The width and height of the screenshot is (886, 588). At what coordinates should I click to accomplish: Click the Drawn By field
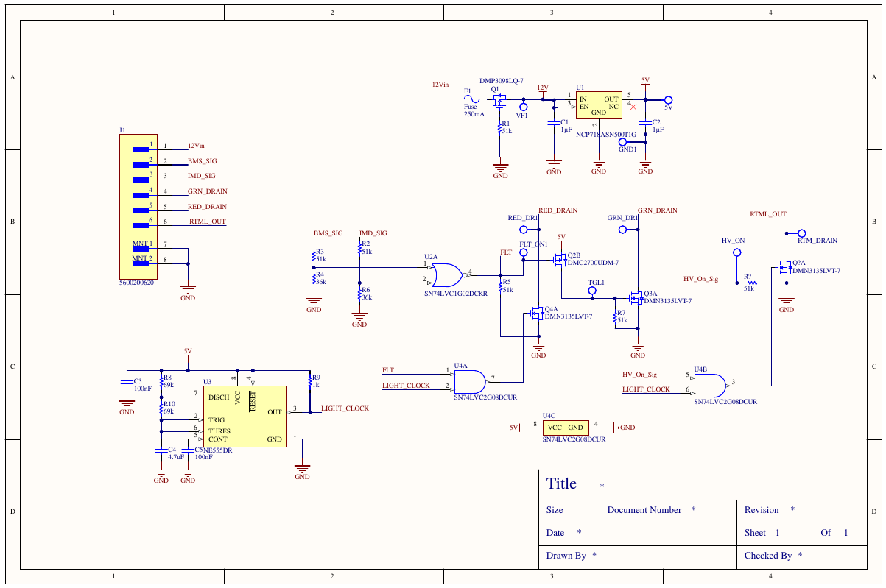pyautogui.click(x=638, y=556)
